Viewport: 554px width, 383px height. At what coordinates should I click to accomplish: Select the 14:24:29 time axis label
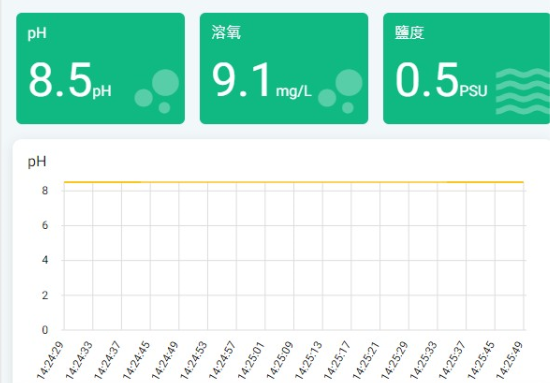pyautogui.click(x=50, y=360)
